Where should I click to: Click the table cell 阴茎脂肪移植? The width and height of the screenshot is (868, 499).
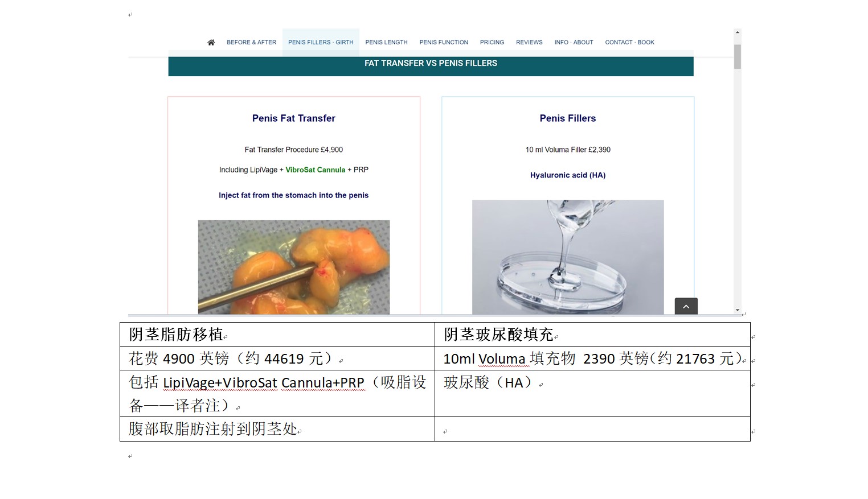pyautogui.click(x=277, y=335)
